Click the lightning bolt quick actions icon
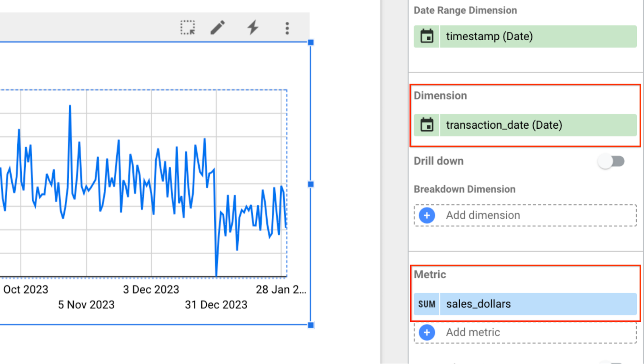This screenshot has height=364, width=644. tap(253, 28)
